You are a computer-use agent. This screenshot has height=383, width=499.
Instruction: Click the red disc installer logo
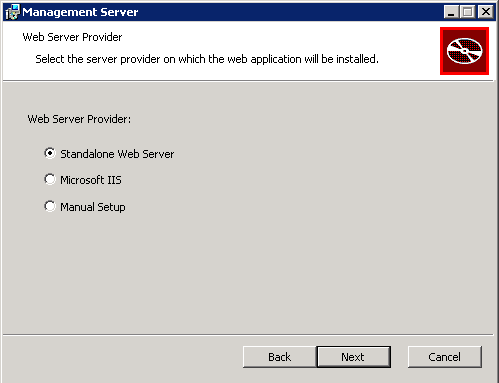click(x=464, y=51)
